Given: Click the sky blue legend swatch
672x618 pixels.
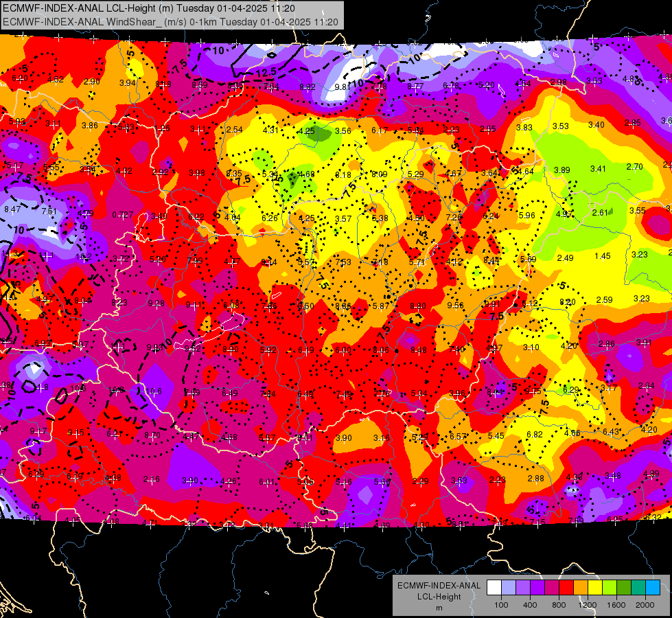Looking at the screenshot, I should [x=653, y=588].
